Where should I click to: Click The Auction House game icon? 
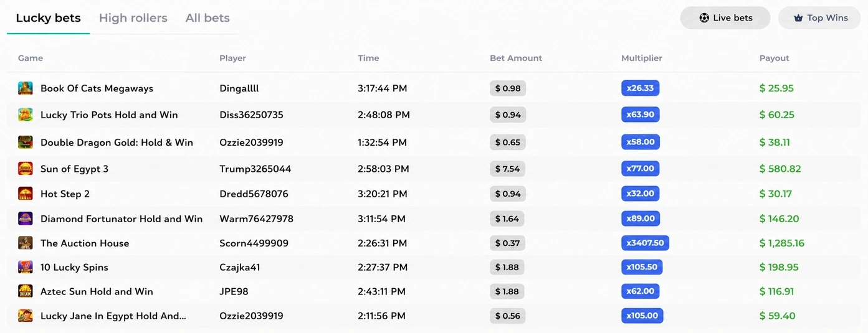[26, 243]
